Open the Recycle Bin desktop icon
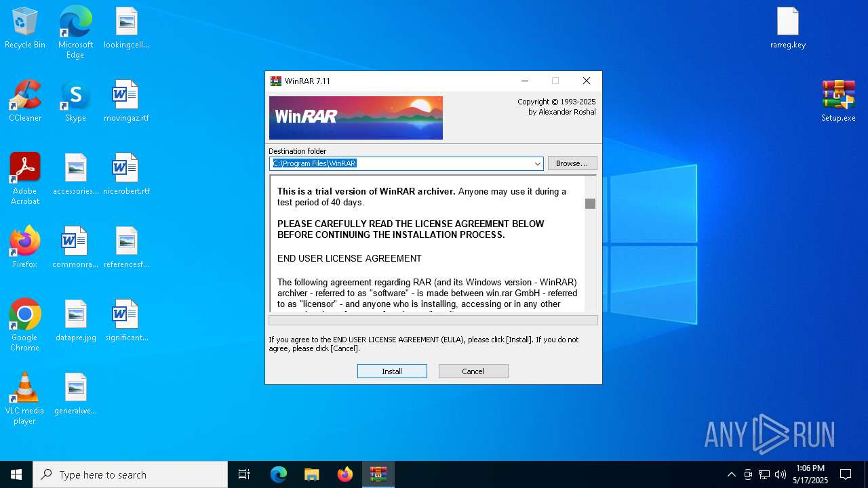The height and width of the screenshot is (488, 868). 25,28
